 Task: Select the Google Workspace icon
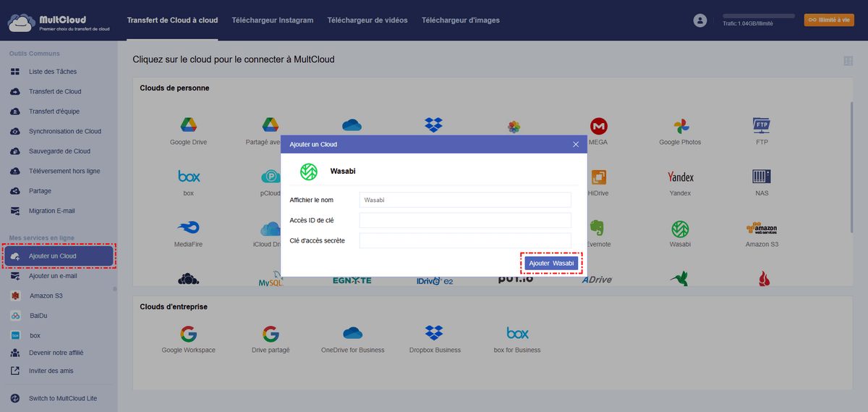coord(189,334)
